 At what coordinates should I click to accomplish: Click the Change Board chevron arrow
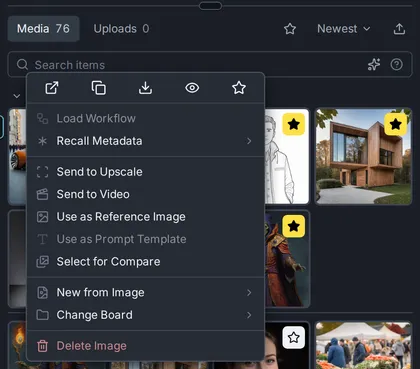point(249,315)
